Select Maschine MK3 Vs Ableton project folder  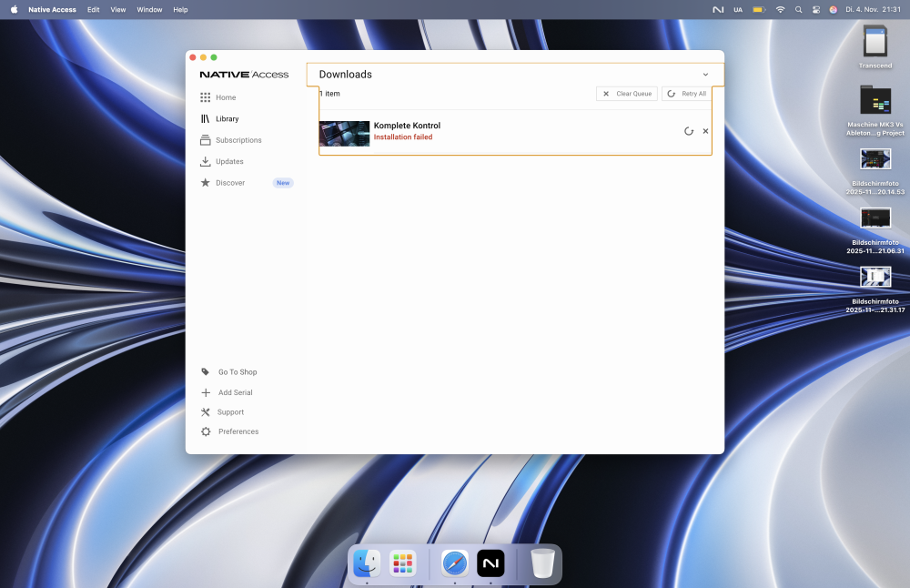(875, 110)
